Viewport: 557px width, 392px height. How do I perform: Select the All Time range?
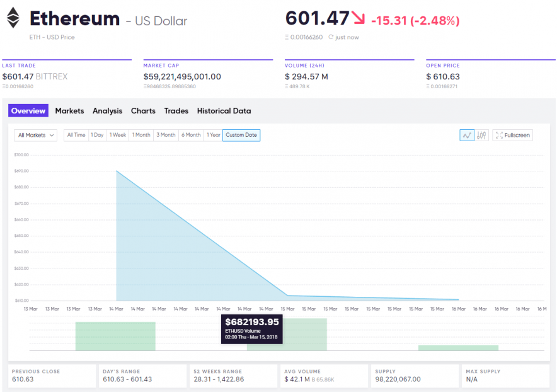tap(76, 135)
